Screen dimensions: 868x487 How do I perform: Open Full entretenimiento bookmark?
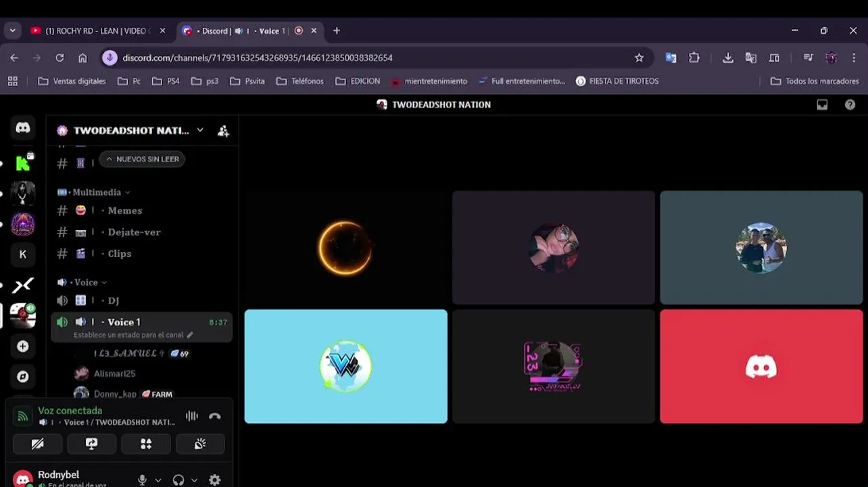(x=521, y=81)
